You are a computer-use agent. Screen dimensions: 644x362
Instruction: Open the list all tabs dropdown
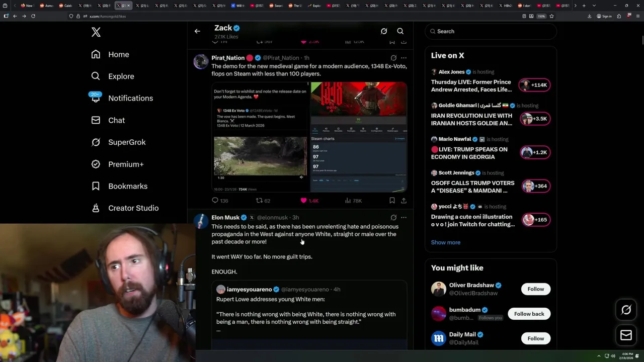tap(594, 6)
